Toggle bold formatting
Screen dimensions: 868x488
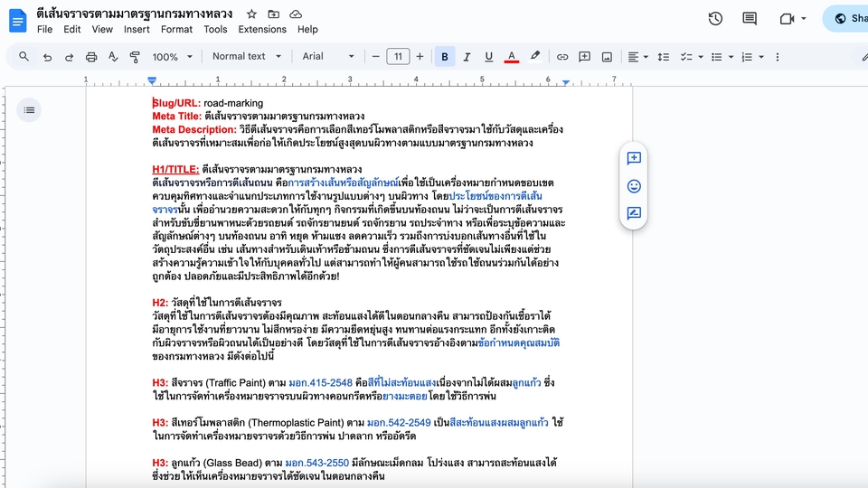pos(445,56)
